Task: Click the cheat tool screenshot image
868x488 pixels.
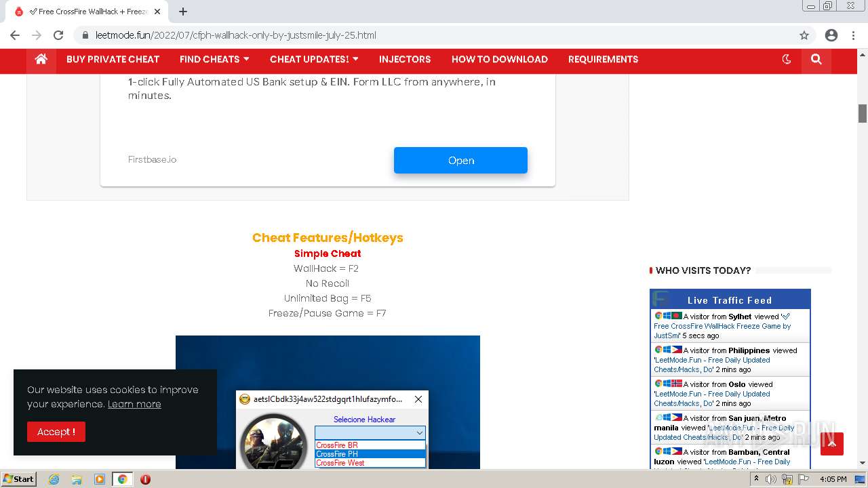Action: [x=328, y=402]
